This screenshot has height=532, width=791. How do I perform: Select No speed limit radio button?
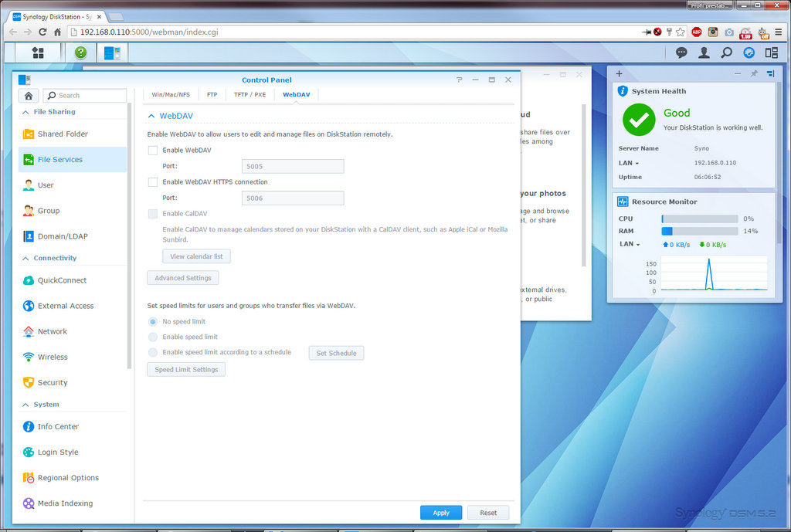pyautogui.click(x=153, y=322)
